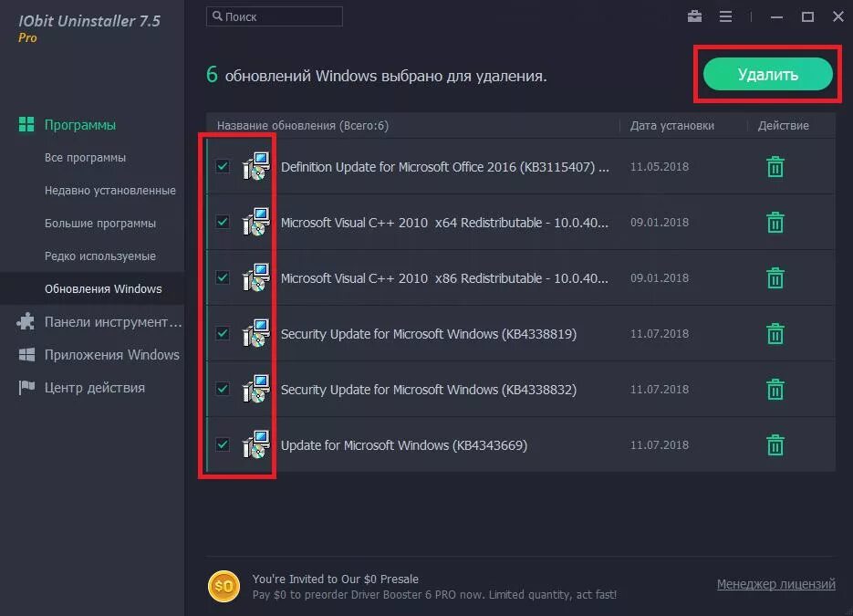Click the Действие column header
853x616 pixels.
[783, 125]
